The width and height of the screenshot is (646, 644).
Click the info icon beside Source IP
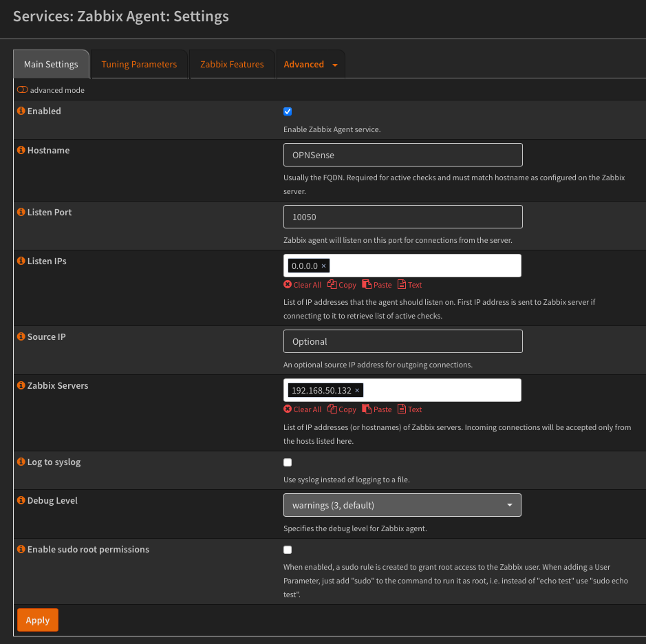[x=21, y=336]
